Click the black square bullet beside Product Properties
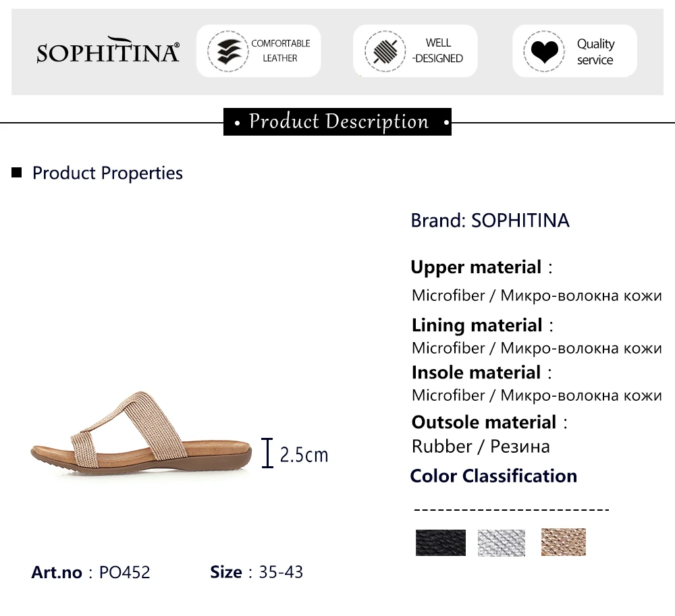Screen dimensions: 675x616 tap(17, 173)
